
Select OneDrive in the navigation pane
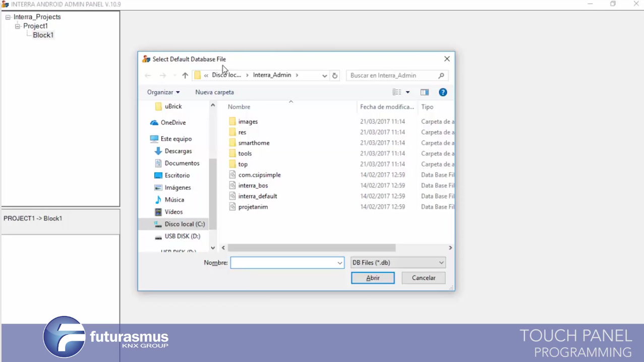pyautogui.click(x=173, y=123)
